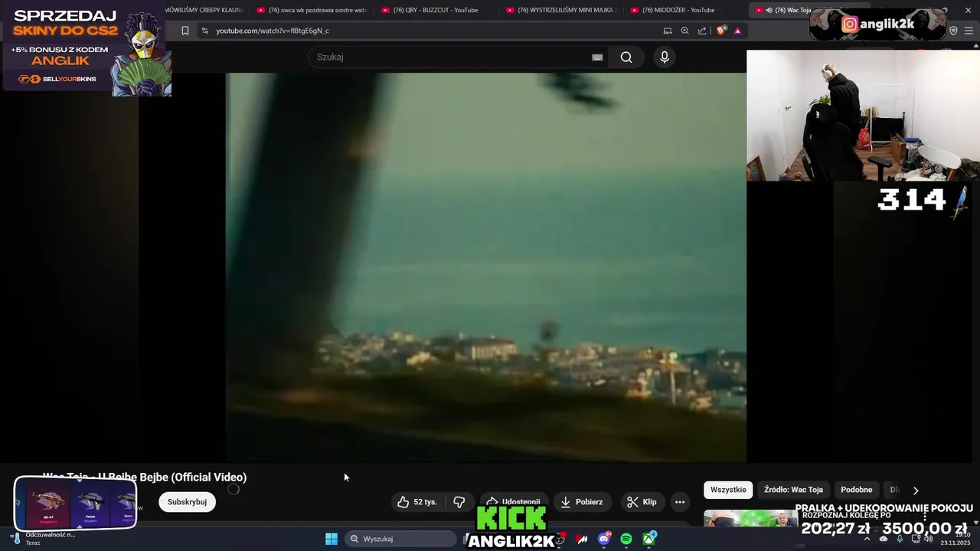Click the playing YouTube video
This screenshot has width=980, height=551.
(x=485, y=267)
